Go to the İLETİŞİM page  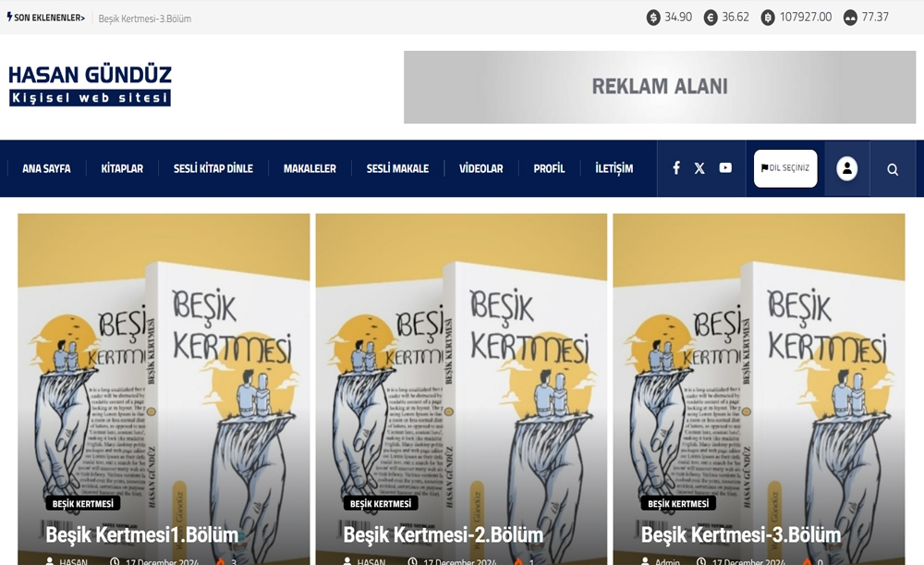click(614, 168)
